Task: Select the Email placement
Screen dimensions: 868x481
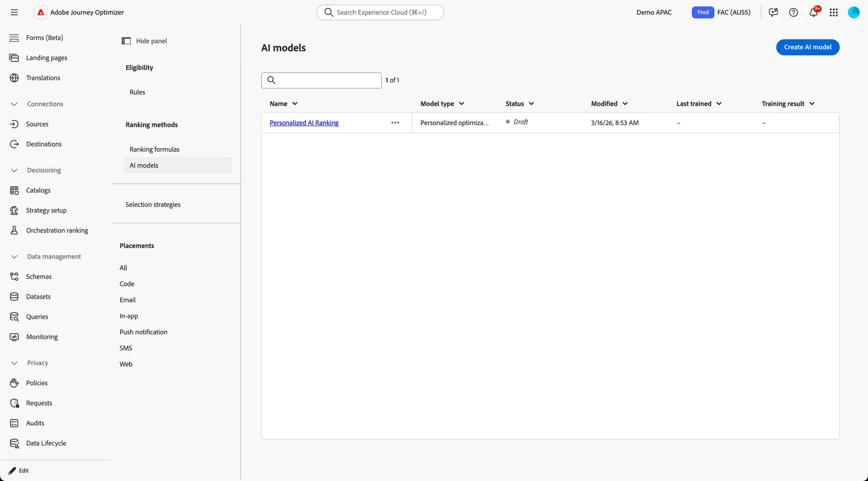Action: 128,300
